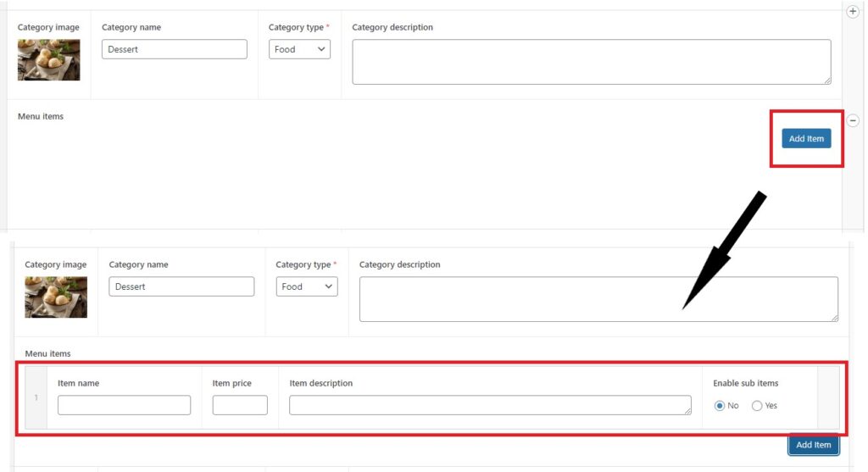Click the Category name field in the upper panel
868x472 pixels.
(174, 49)
